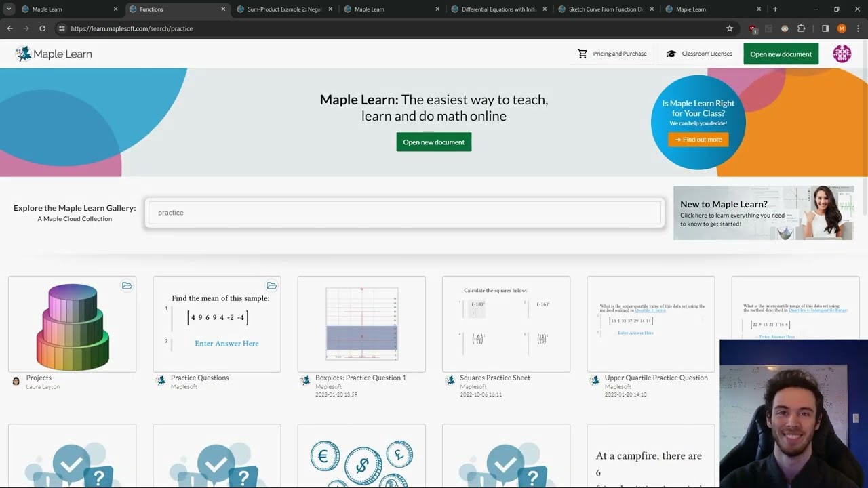View site information icon in address bar

[x=62, y=28]
